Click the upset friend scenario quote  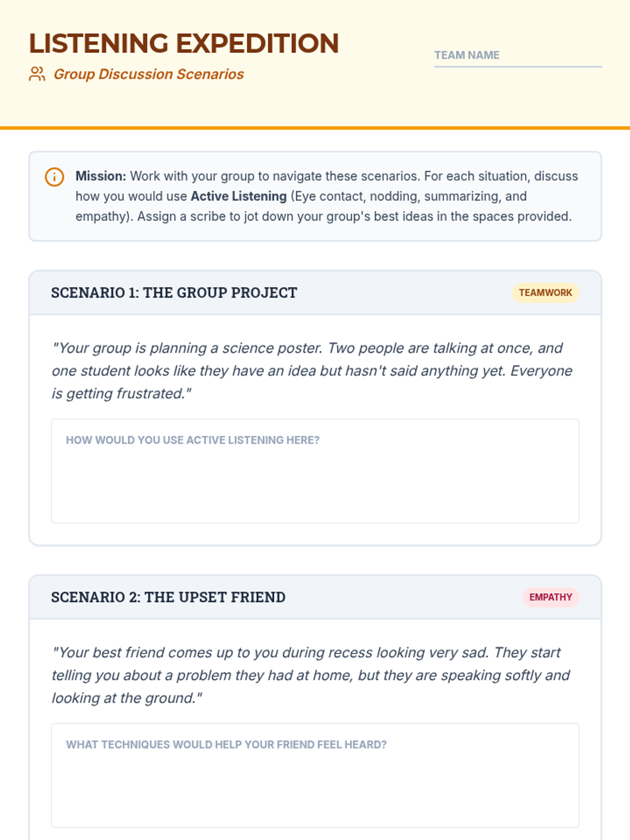tap(311, 675)
